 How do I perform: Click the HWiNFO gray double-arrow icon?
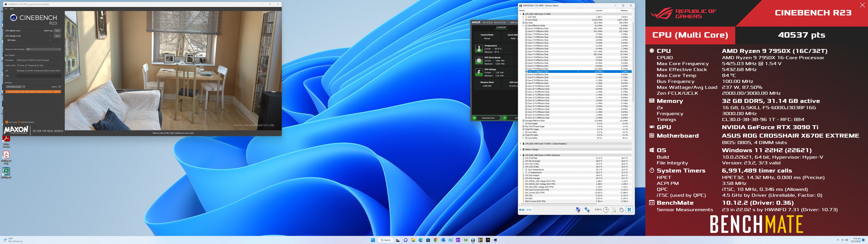pyautogui.click(x=529, y=210)
